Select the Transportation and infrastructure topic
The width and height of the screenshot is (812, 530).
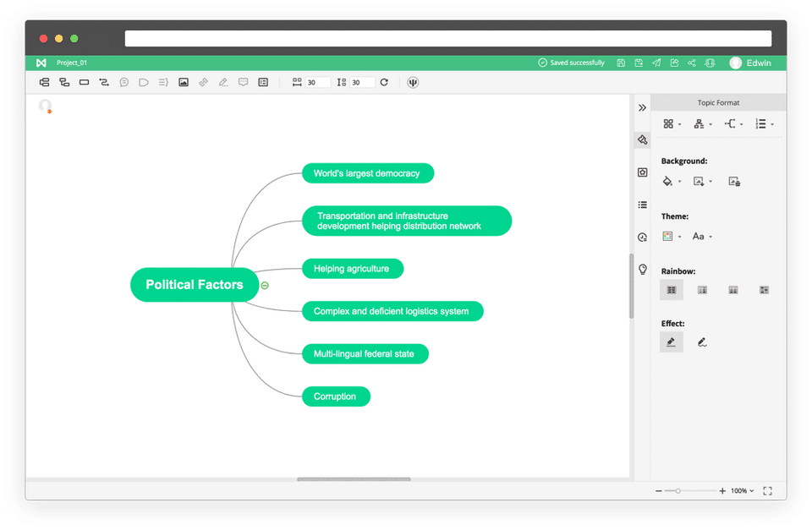(407, 221)
